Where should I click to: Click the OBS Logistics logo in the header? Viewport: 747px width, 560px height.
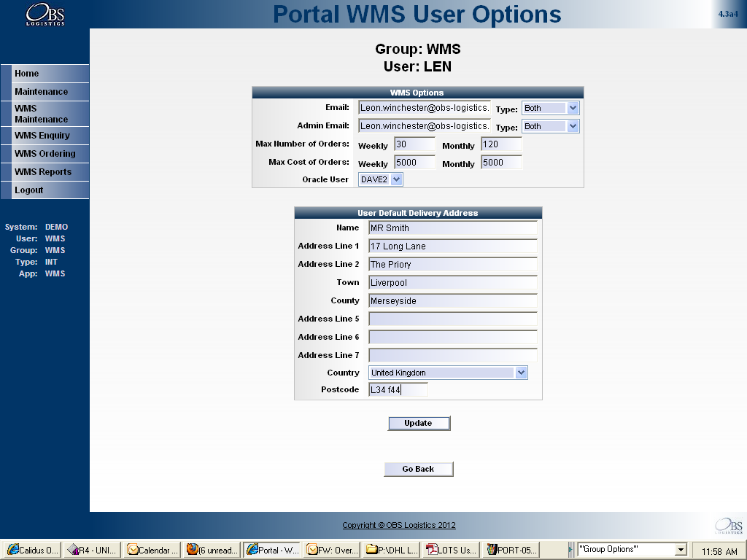44,15
